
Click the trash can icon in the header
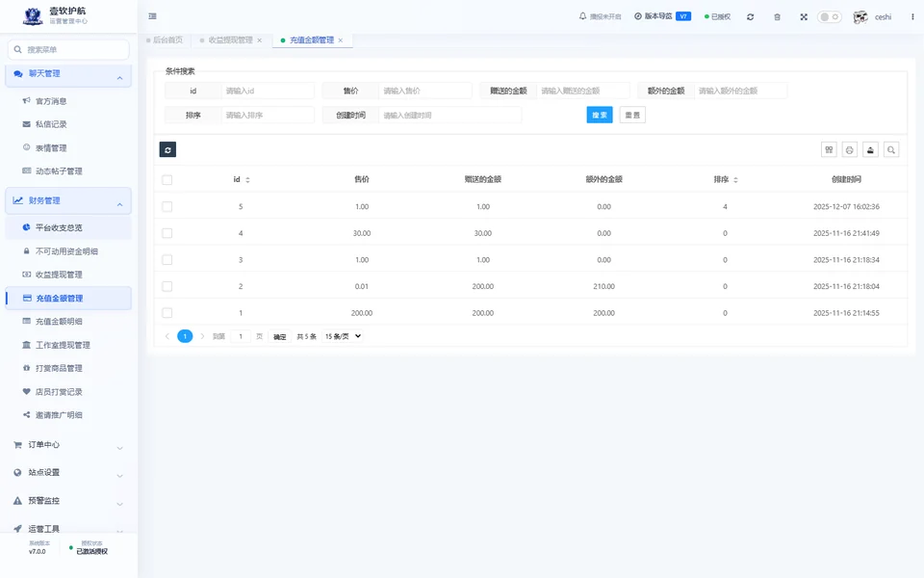pos(778,17)
